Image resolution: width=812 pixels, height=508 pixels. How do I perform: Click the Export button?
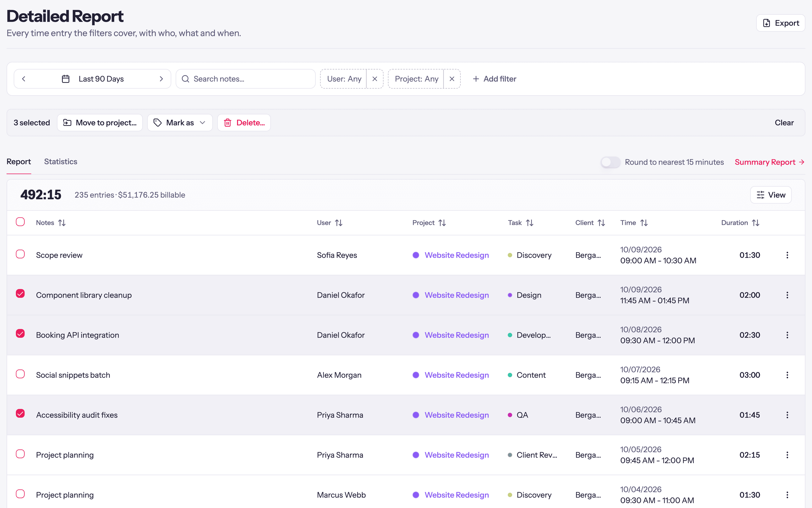pyautogui.click(x=780, y=23)
